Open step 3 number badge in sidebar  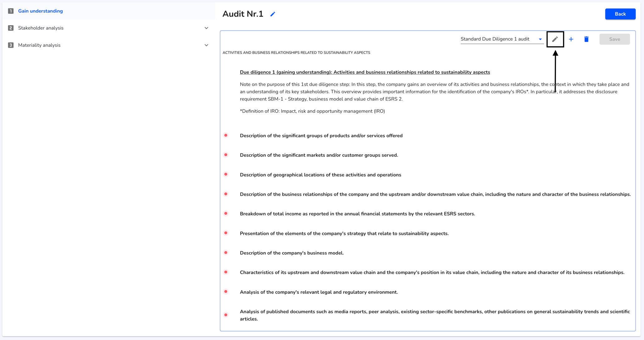click(11, 45)
